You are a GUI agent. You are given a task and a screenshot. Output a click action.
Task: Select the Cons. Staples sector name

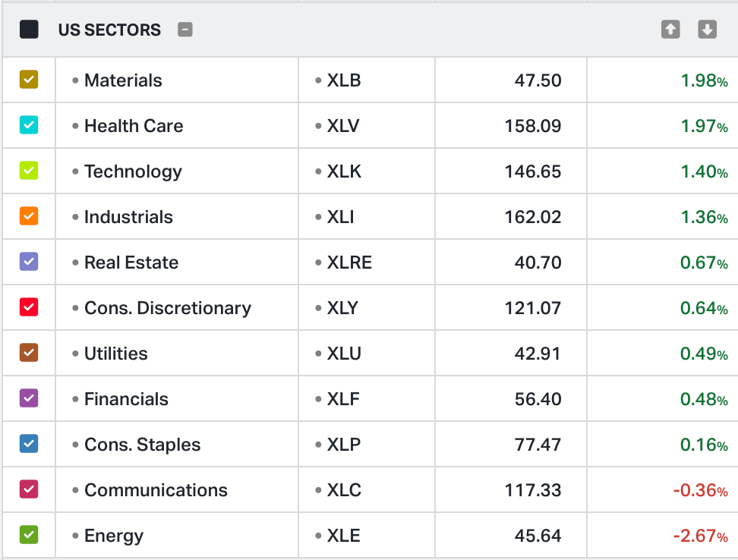click(142, 445)
